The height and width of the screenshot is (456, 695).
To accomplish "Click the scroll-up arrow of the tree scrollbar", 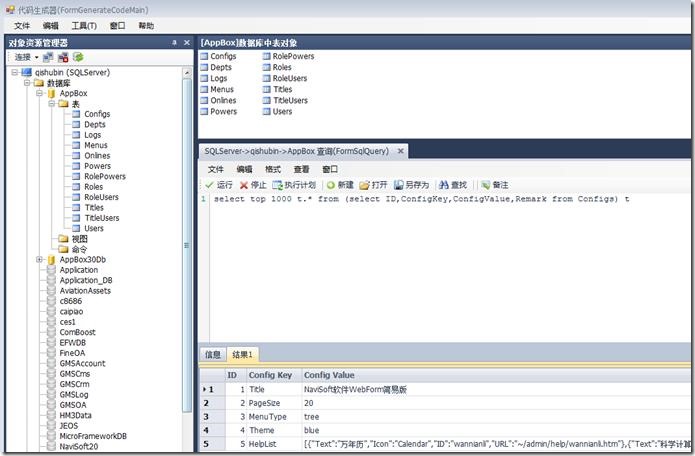I will coord(187,72).
